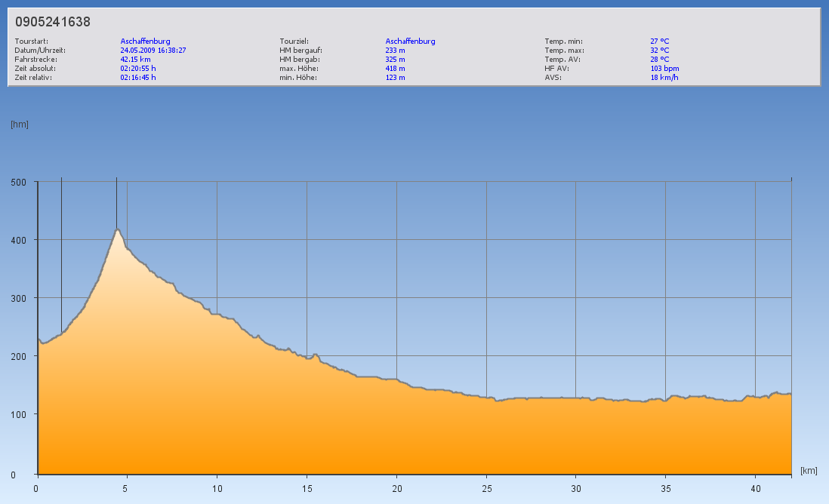Select the Zeit absolut value 02:20:55 h
This screenshot has width=829, height=504.
pos(138,69)
